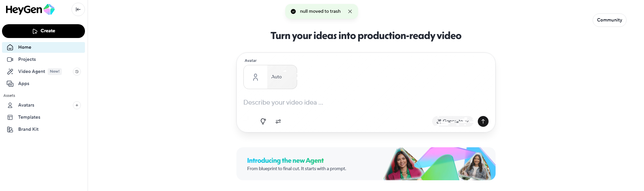Open the Avatars assets page
This screenshot has height=191, width=644.
click(26, 105)
